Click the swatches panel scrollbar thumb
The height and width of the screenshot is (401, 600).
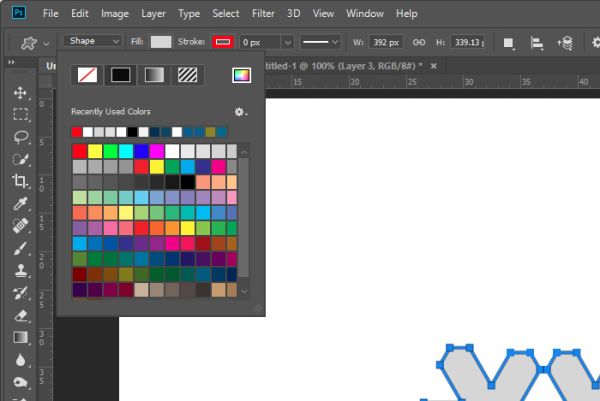[244, 217]
